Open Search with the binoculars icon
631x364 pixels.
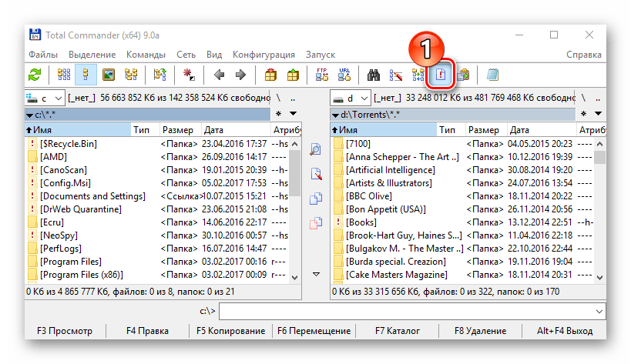(374, 75)
